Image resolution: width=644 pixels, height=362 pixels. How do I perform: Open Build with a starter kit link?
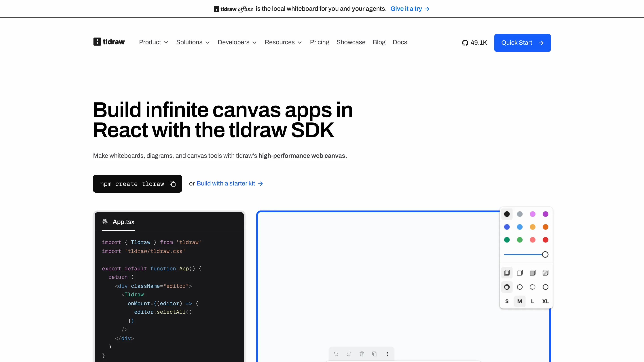point(230,184)
